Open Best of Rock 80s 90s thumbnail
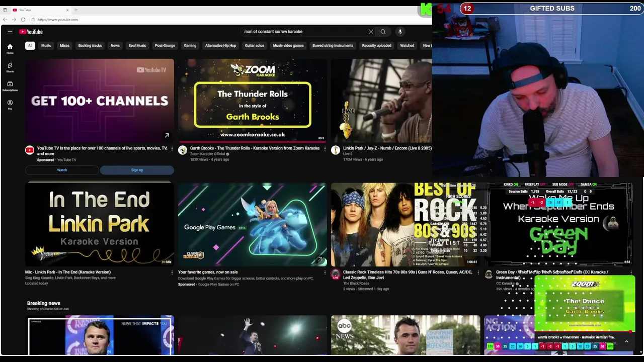644x362 pixels. click(405, 224)
